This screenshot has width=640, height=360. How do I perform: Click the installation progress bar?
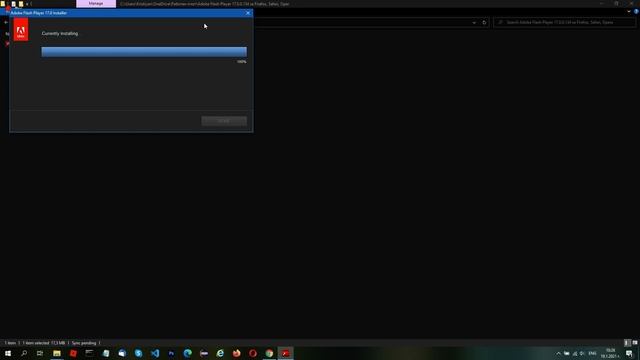point(144,52)
